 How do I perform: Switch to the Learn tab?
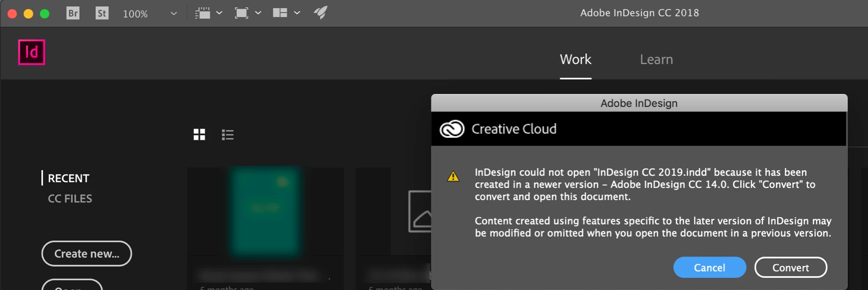tap(656, 59)
